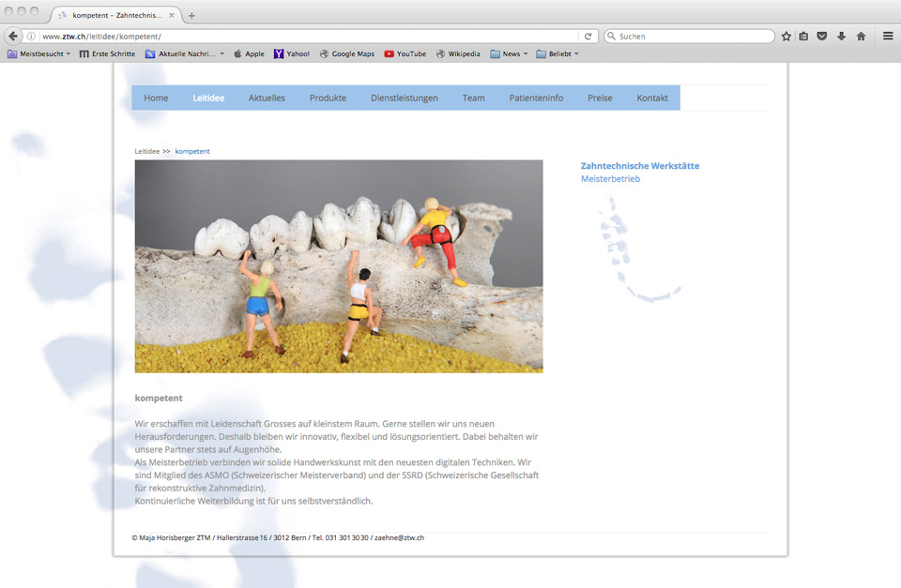Focus the Suchen search field
901x588 pixels.
click(689, 37)
